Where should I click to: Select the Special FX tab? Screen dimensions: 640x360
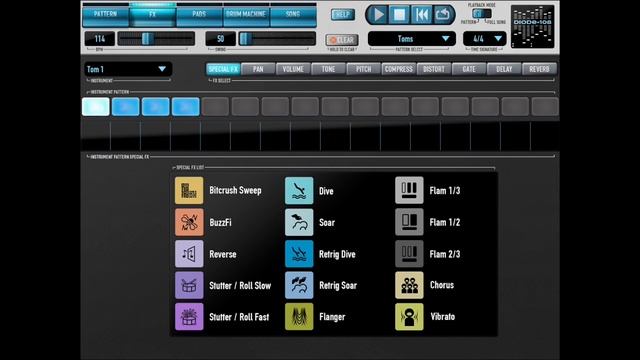click(223, 69)
